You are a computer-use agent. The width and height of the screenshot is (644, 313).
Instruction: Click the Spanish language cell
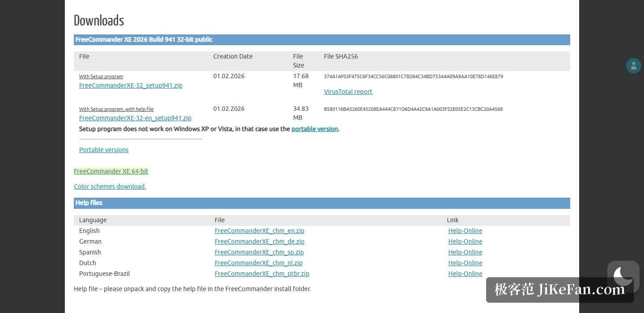(90, 252)
